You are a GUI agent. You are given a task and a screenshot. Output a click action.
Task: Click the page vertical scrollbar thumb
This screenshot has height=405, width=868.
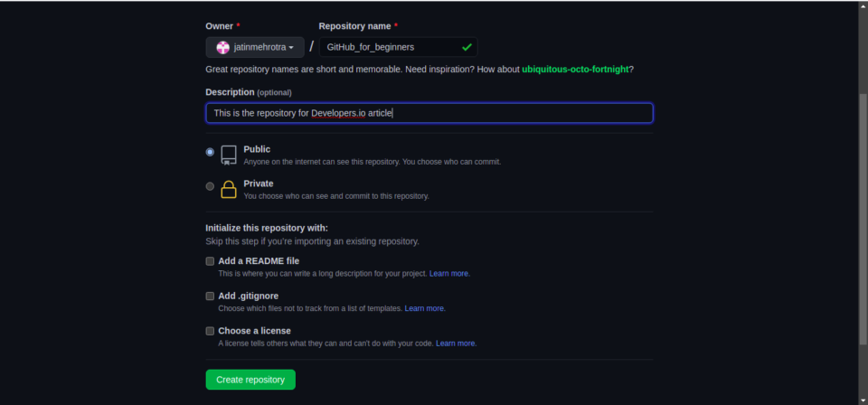[863, 219]
